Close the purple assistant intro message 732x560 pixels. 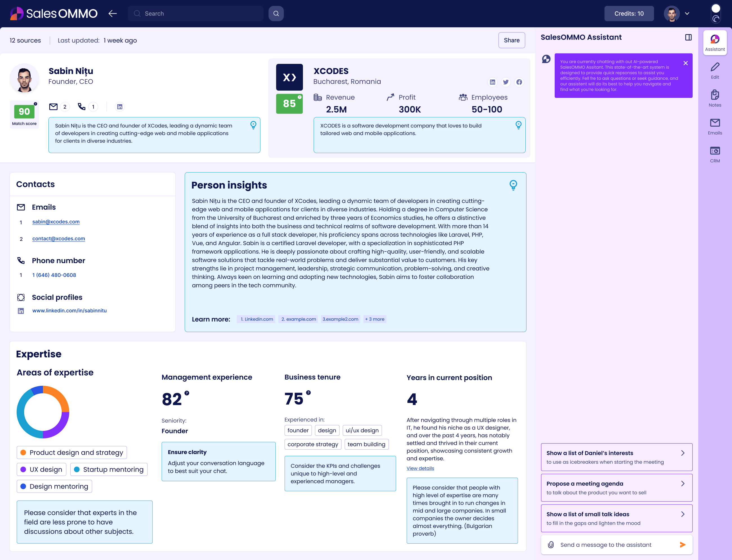685,63
